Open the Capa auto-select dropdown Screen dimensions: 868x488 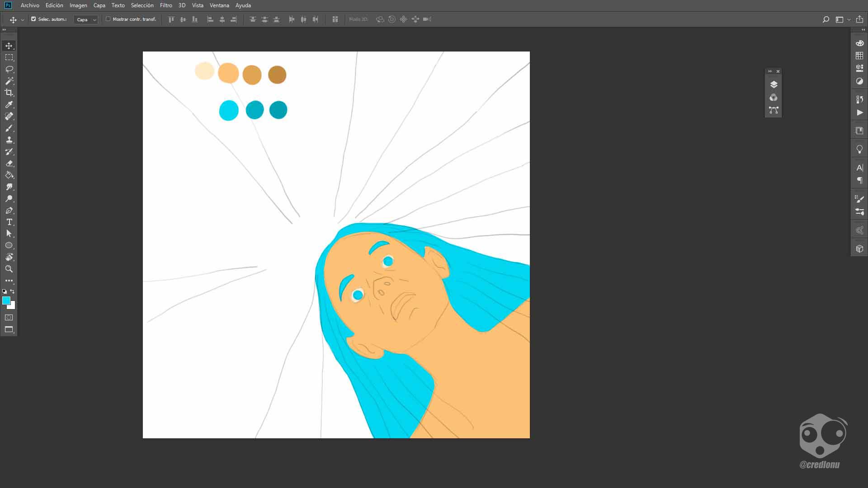tap(86, 19)
